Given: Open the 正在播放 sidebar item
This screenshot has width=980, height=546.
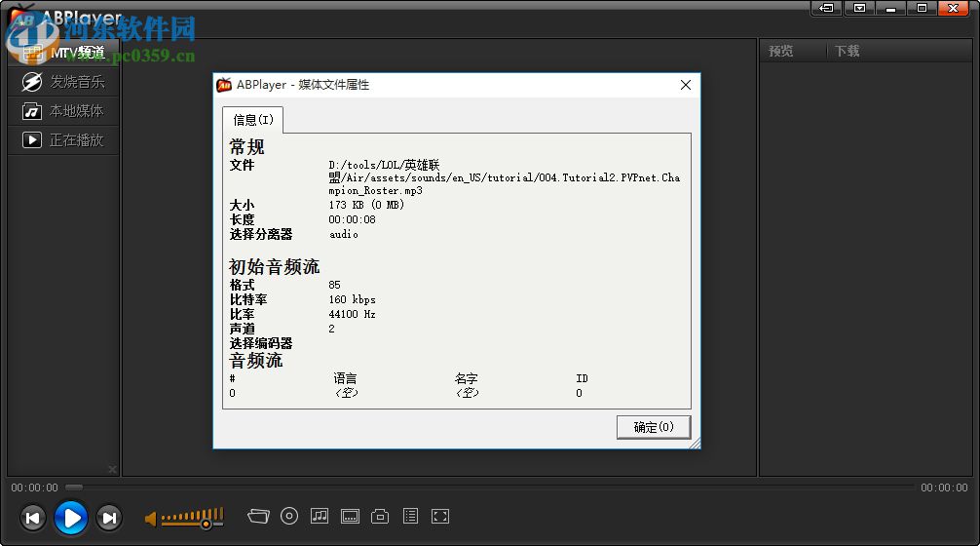Looking at the screenshot, I should tap(63, 140).
